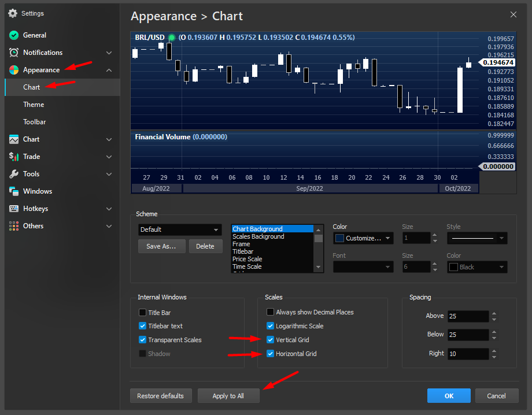This screenshot has height=415, width=532.
Task: Enable the Title Bar checkbox
Action: (x=143, y=313)
